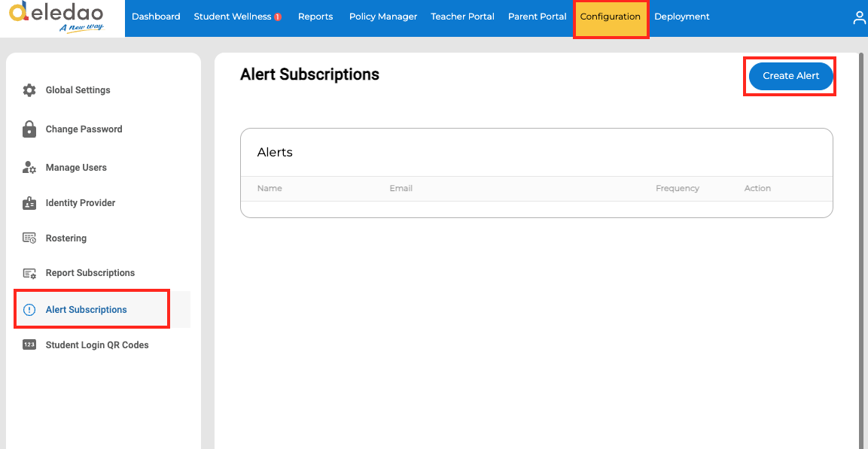Image resolution: width=868 pixels, height=449 pixels.
Task: Click the Alert Subscriptions page heading
Action: (309, 74)
